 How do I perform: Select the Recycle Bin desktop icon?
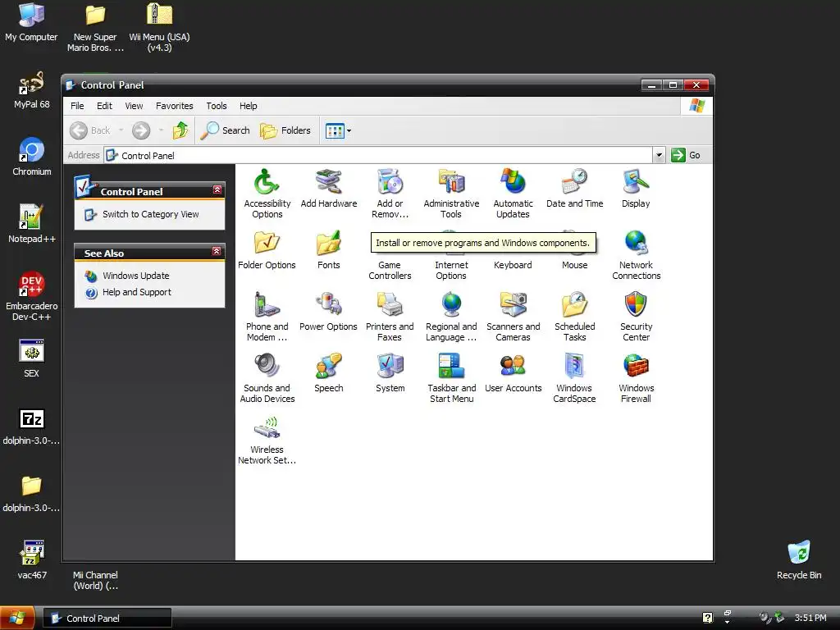tap(799, 559)
